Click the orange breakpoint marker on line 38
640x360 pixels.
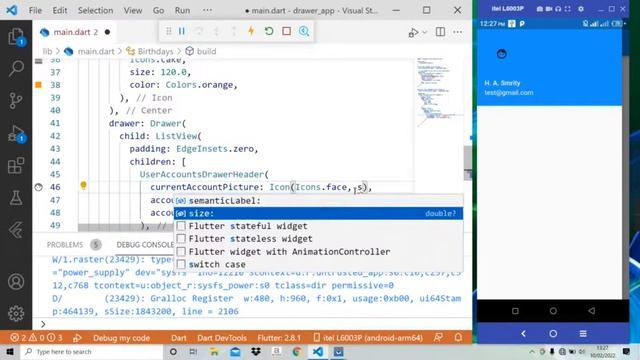pos(38,85)
